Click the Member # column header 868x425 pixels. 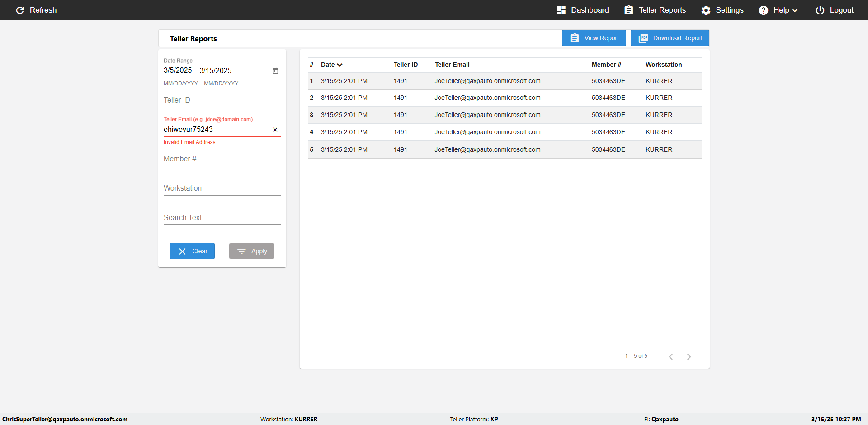[x=606, y=65]
